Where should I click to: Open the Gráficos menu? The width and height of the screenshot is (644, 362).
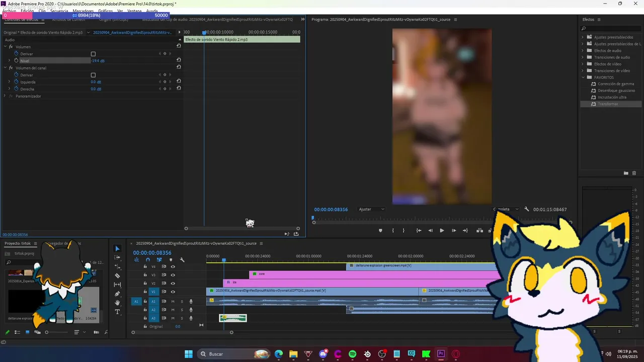[x=105, y=11]
